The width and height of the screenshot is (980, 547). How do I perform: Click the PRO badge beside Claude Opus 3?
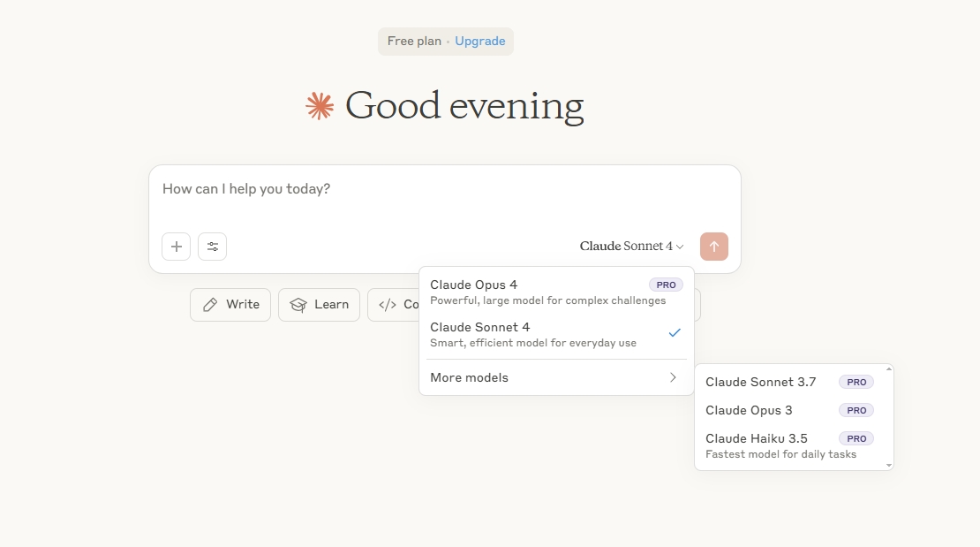[x=856, y=411]
